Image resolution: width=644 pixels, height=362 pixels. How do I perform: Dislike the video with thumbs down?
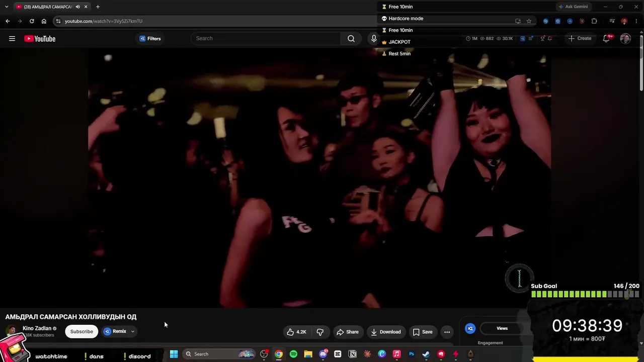(320, 332)
